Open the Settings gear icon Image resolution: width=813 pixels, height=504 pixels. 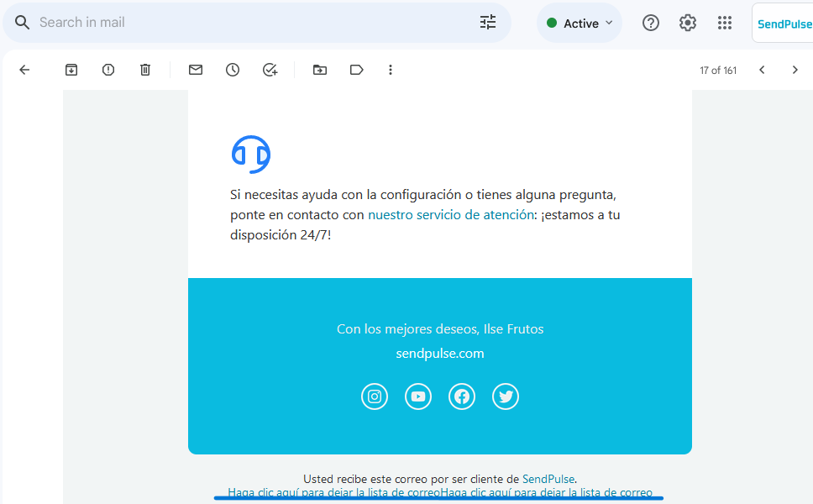[688, 23]
